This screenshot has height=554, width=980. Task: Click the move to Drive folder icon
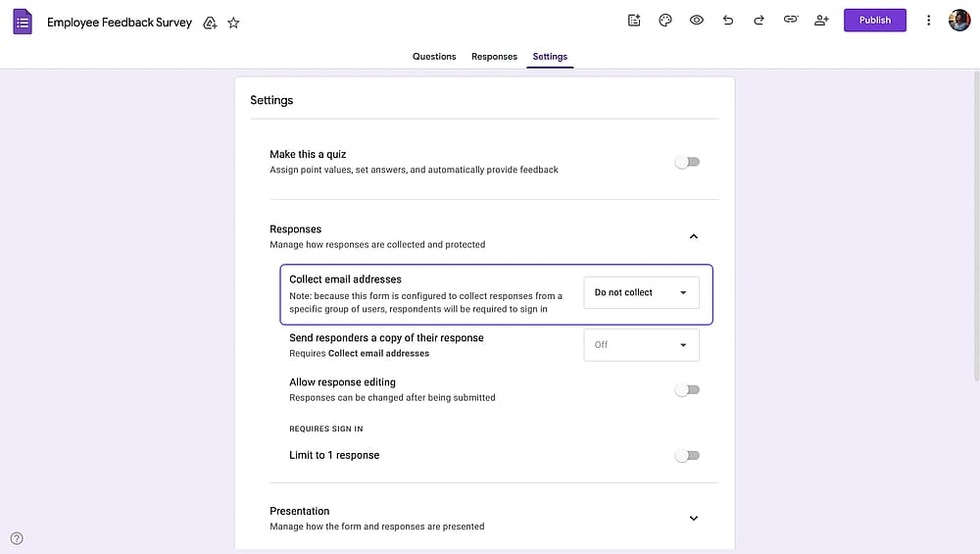coord(210,24)
